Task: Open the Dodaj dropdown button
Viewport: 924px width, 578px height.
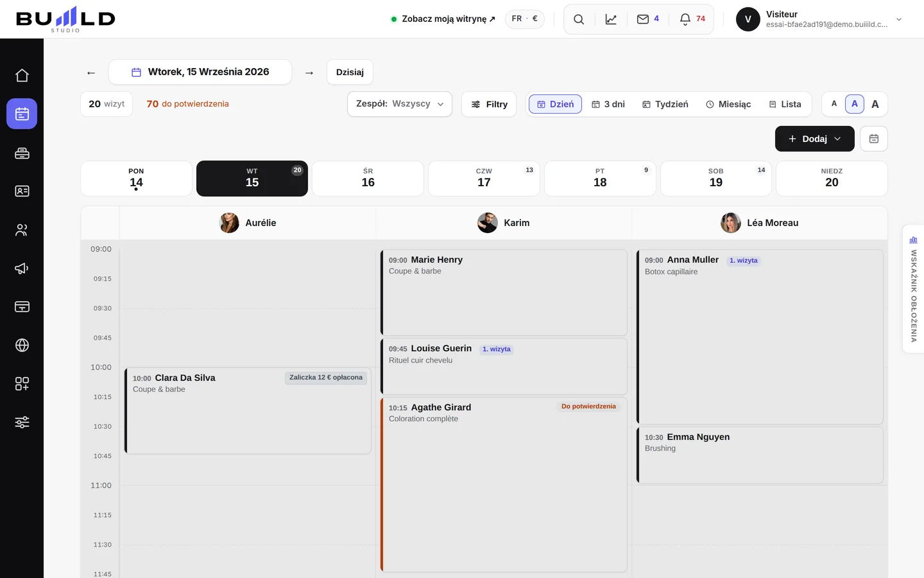Action: (815, 139)
